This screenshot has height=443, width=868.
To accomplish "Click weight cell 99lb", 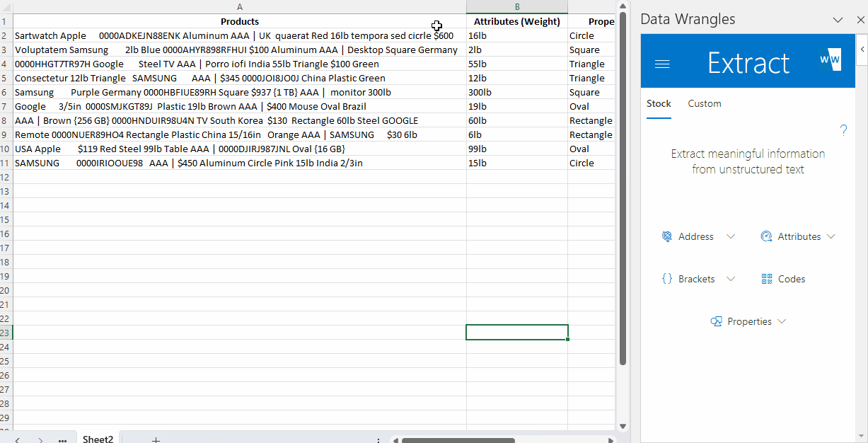I will (517, 149).
